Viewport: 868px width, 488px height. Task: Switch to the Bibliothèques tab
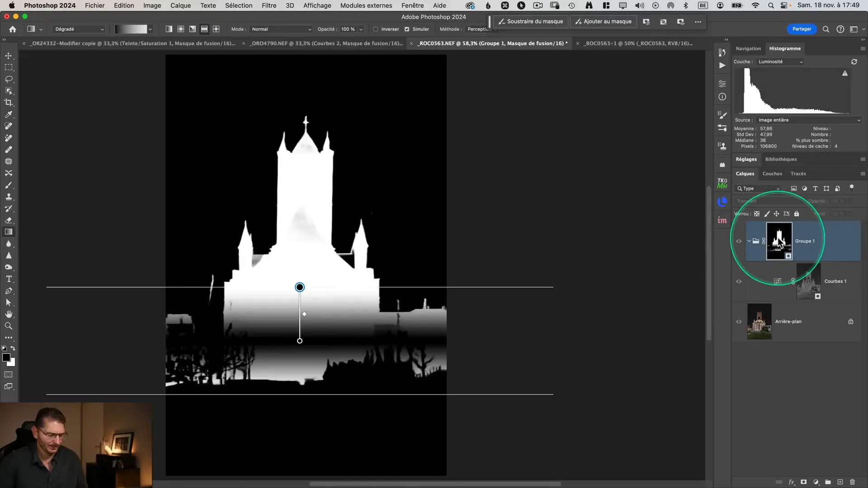(781, 159)
